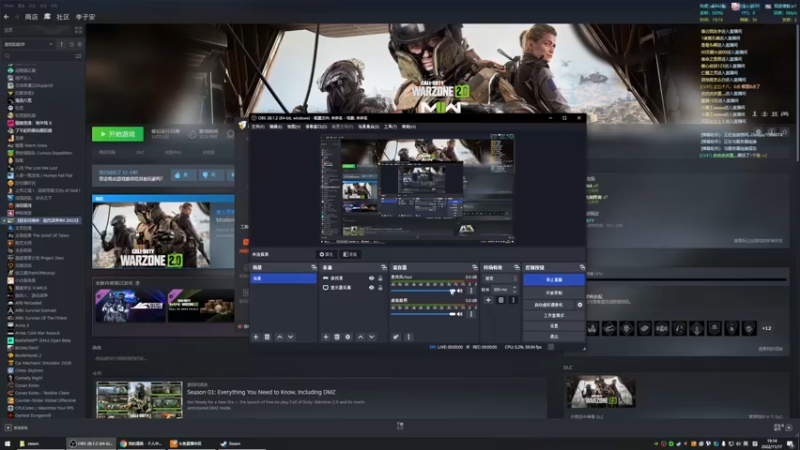Viewport: 800px width, 450px height.
Task: Toggle visibility eye of first OBS source
Action: coord(371,278)
